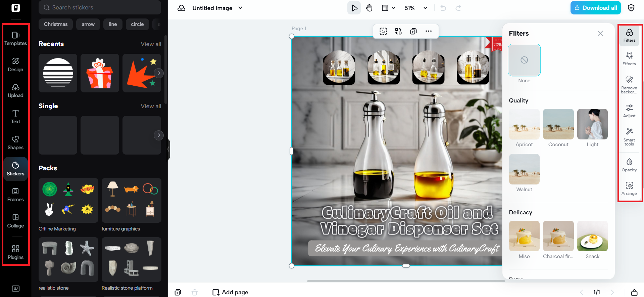Image resolution: width=644 pixels, height=297 pixels.
Task: Click the undo arrow
Action: tap(443, 8)
